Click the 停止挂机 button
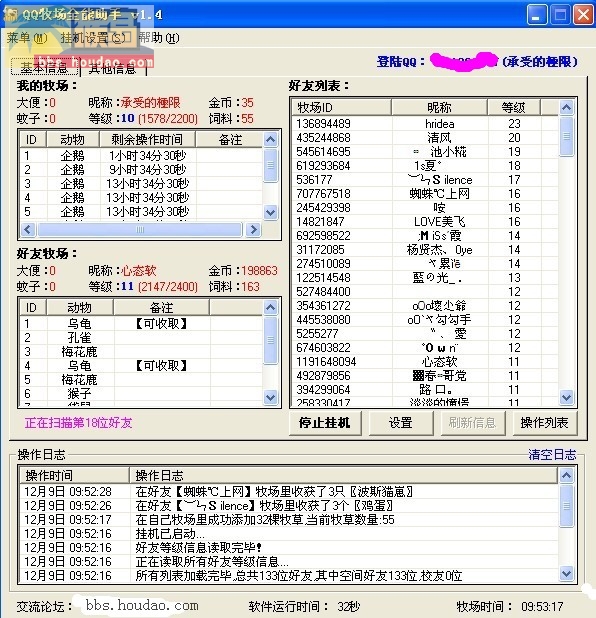 pyautogui.click(x=325, y=423)
